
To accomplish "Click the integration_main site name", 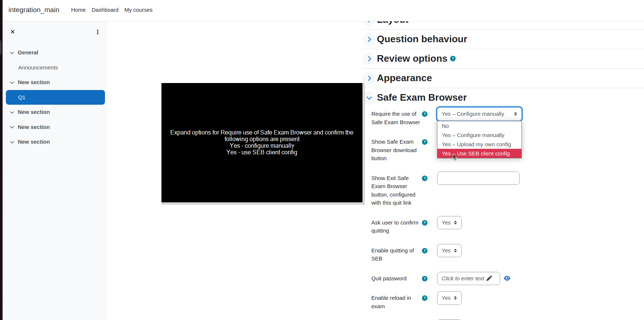I will point(34,10).
